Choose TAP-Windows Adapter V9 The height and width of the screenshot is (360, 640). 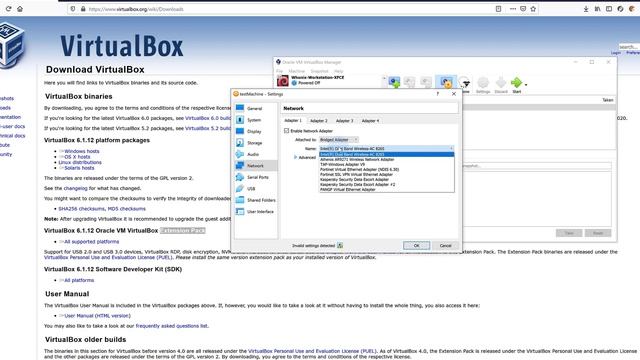click(386, 164)
